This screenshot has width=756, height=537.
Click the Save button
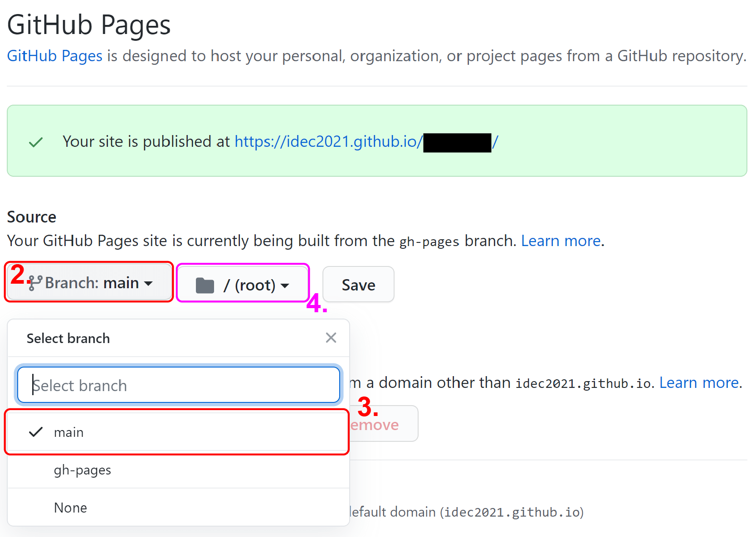point(358,285)
